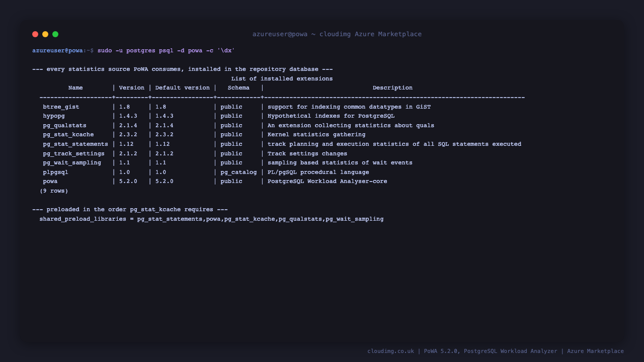Click the red close traffic light dot
644x362 pixels.
(35, 34)
